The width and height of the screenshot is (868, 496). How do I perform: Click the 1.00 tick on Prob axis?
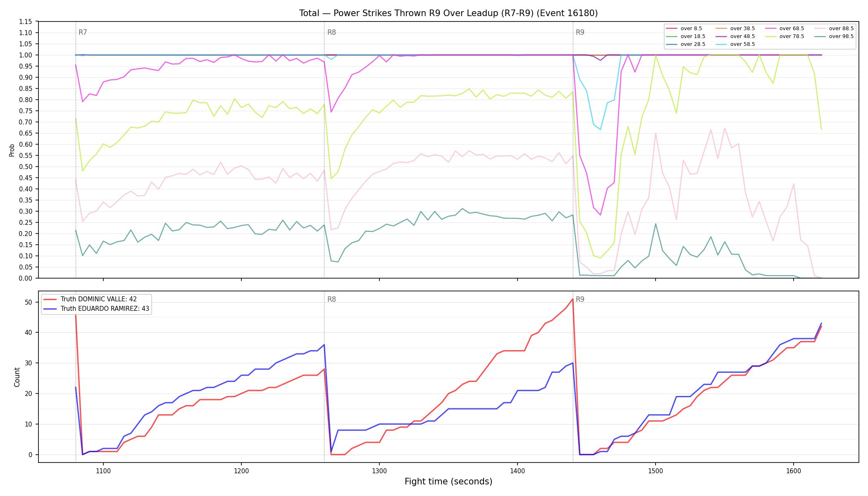pyautogui.click(x=26, y=55)
